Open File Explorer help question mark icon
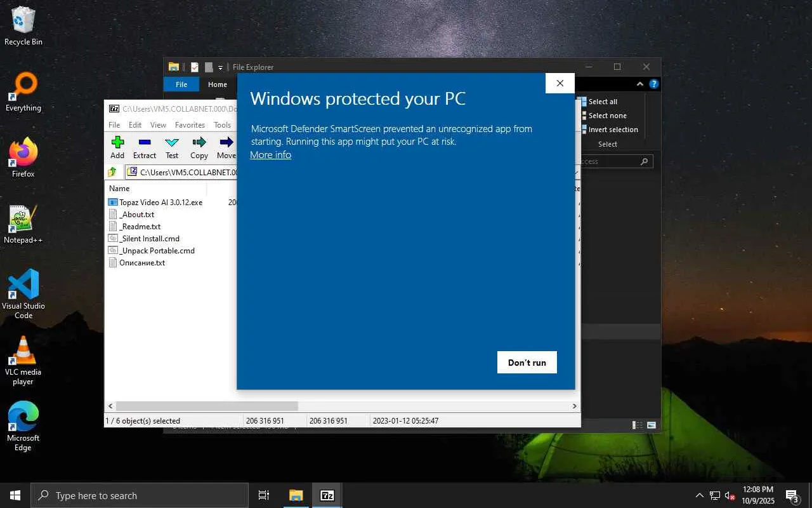This screenshot has height=508, width=812. [653, 84]
